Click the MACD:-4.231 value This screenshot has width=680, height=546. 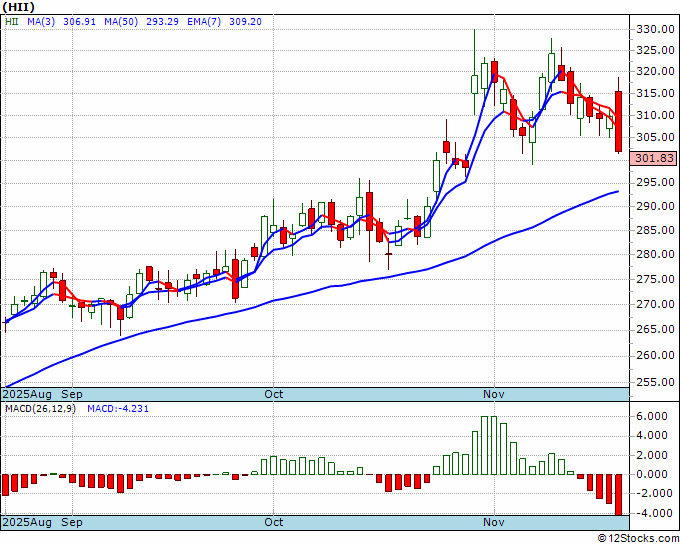coord(118,409)
